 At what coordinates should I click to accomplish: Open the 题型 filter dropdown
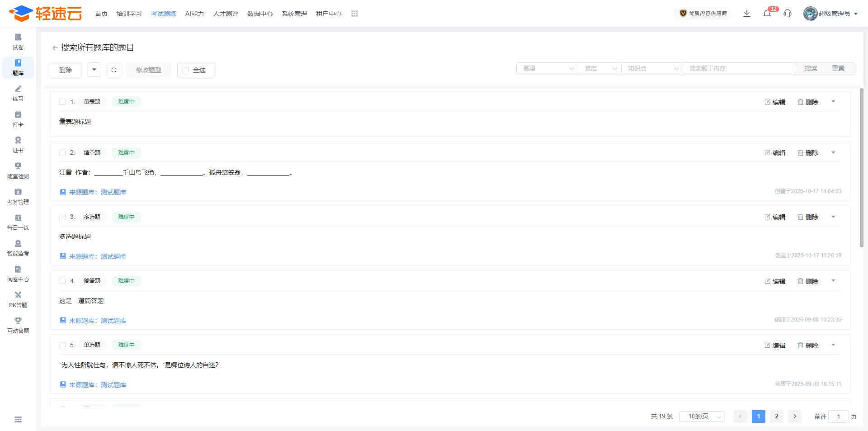click(547, 69)
